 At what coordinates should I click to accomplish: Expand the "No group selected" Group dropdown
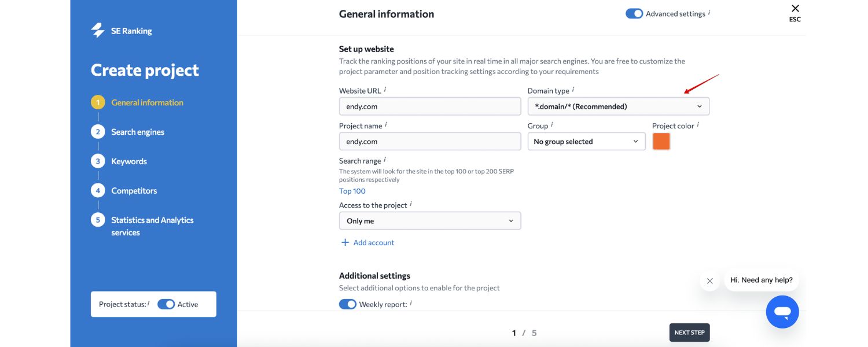pos(586,142)
